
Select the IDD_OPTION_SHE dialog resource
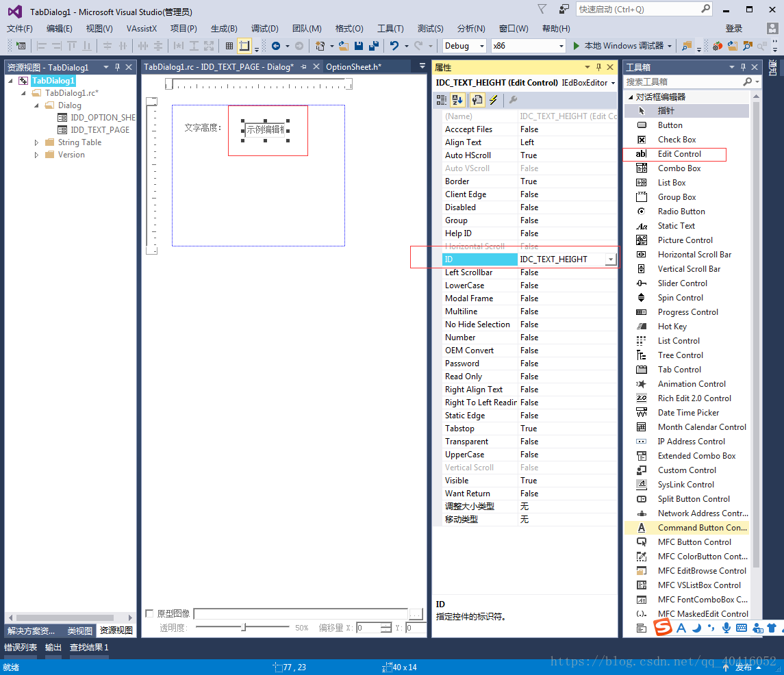pyautogui.click(x=103, y=118)
